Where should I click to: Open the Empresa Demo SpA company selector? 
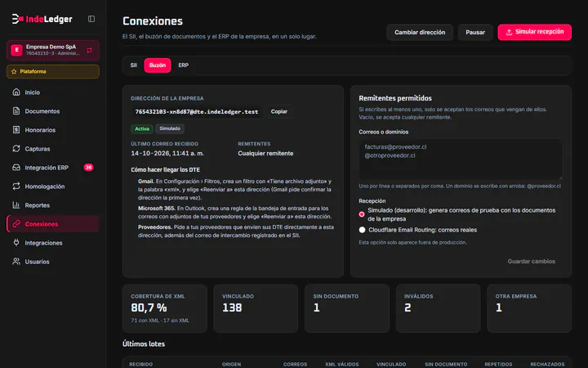pyautogui.click(x=53, y=50)
